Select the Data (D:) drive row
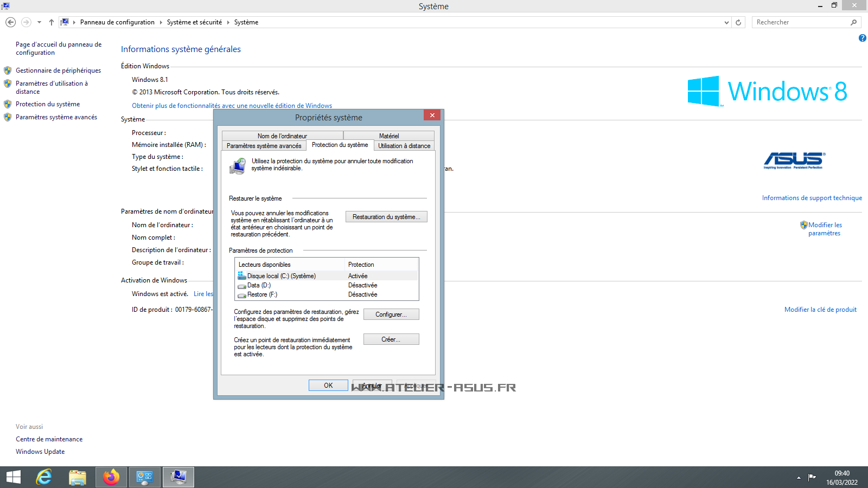Screen dimensions: 868x488 pos(259,285)
